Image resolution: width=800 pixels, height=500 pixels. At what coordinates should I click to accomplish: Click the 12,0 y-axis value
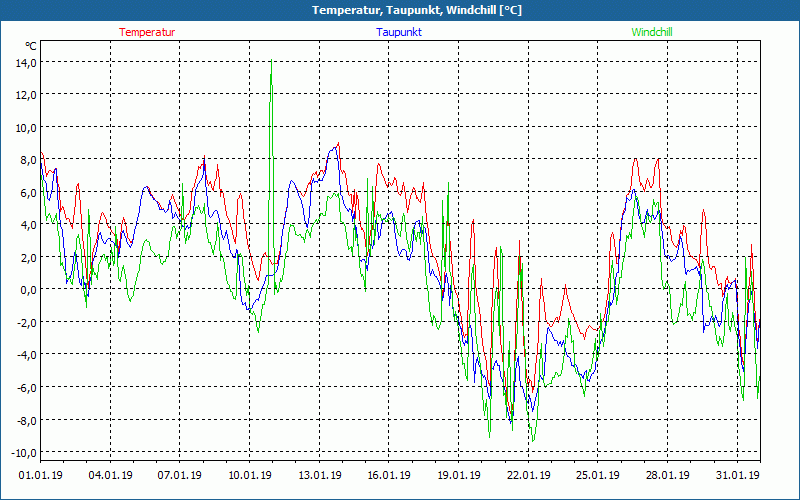25,95
